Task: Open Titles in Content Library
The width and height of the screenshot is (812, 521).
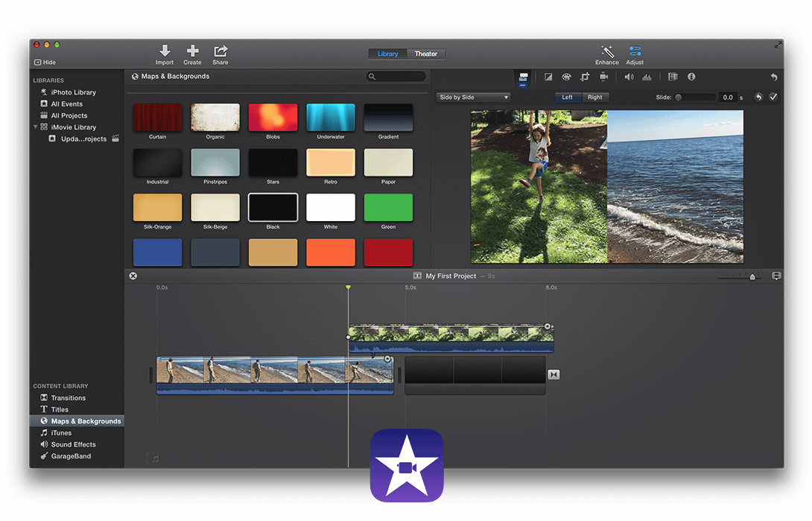Action: click(x=60, y=409)
